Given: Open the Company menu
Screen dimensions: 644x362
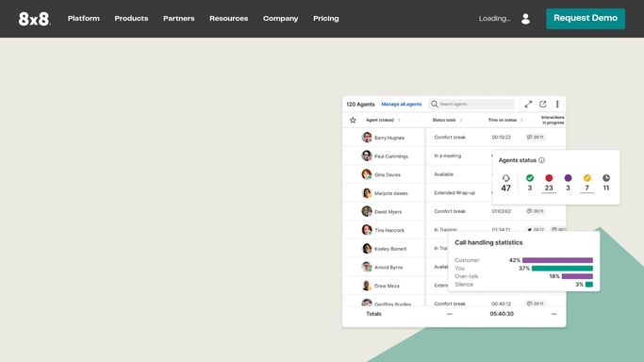Looking at the screenshot, I should [281, 19].
